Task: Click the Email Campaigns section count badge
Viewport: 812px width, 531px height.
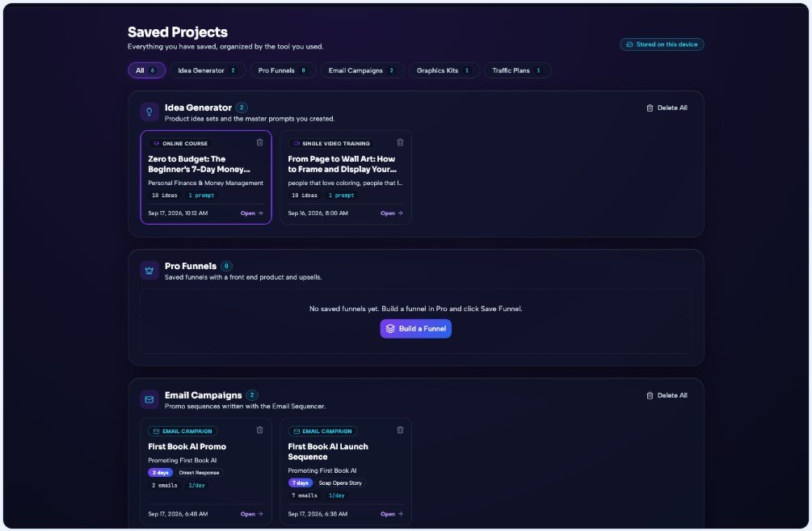Action: tap(251, 395)
